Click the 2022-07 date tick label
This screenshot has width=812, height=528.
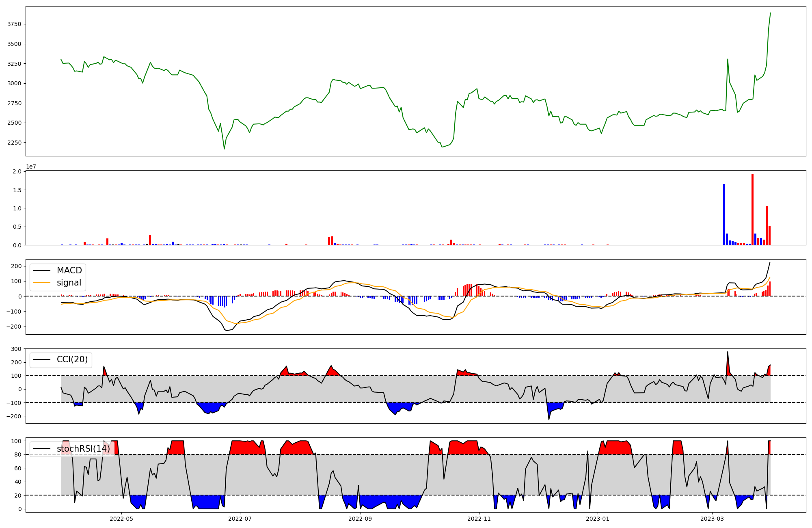pyautogui.click(x=240, y=519)
